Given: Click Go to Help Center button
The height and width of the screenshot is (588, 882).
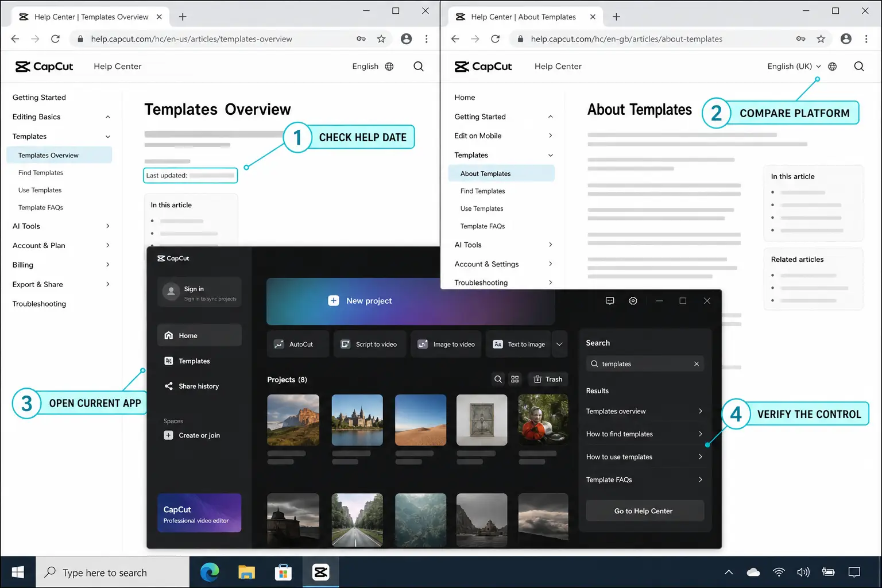Looking at the screenshot, I should point(645,510).
